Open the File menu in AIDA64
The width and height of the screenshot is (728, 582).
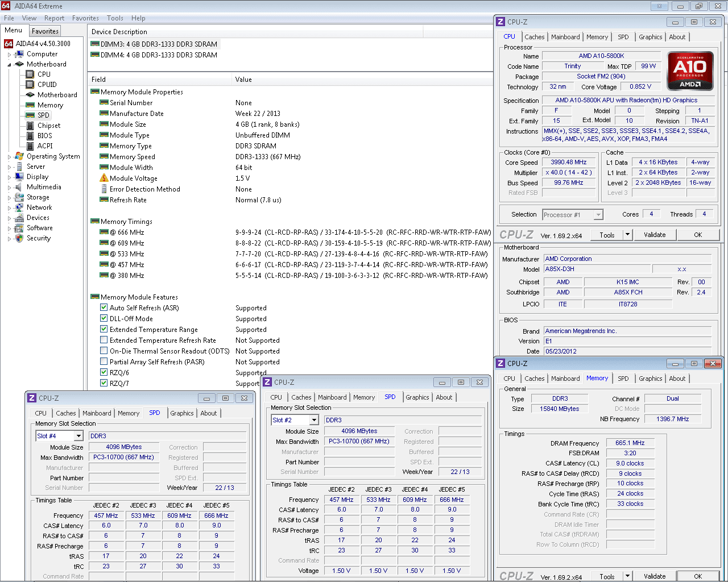click(x=9, y=18)
